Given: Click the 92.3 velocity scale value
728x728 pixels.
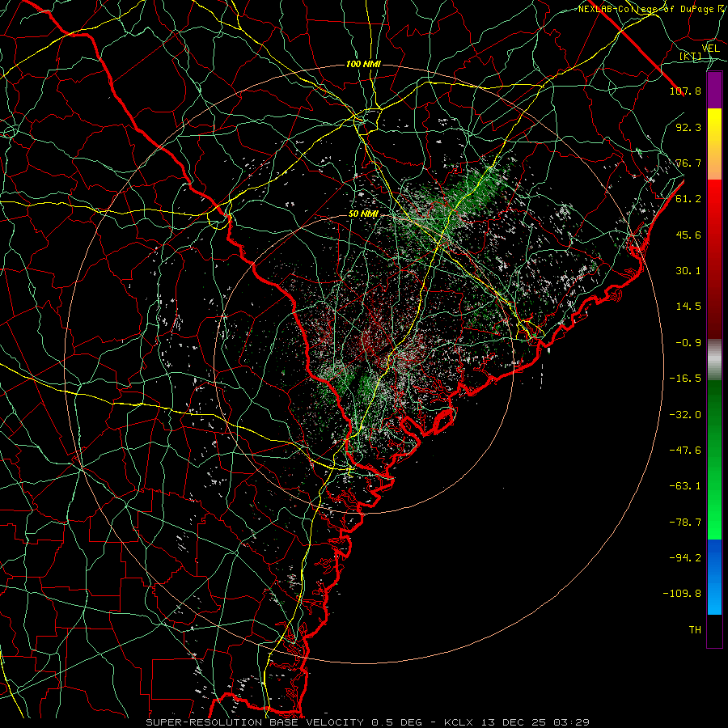Looking at the screenshot, I should pos(688,127).
